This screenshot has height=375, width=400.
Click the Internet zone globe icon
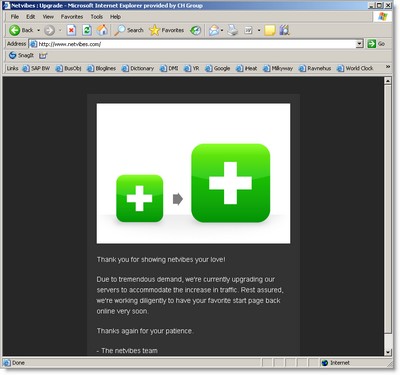325,363
